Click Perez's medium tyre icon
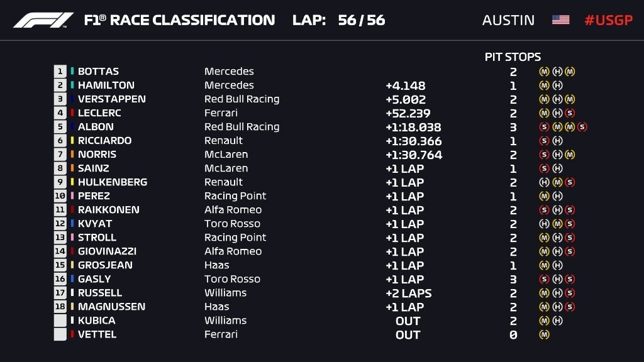 [544, 196]
